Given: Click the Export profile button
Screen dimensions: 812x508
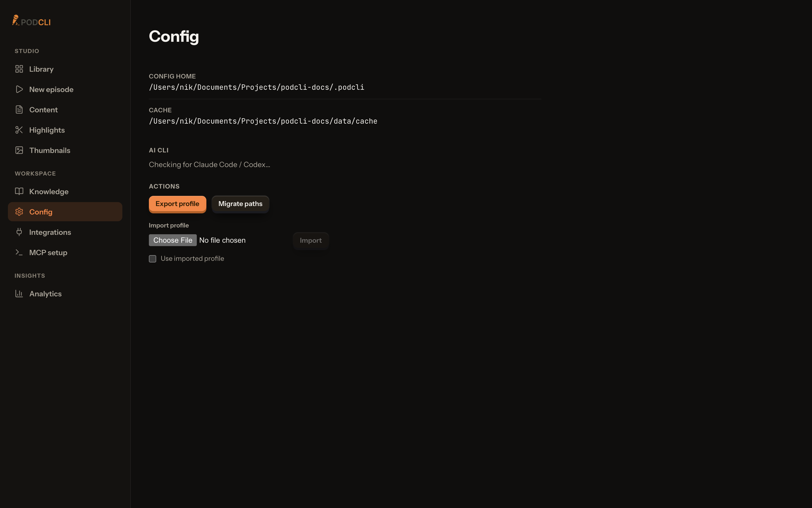Looking at the screenshot, I should click(178, 204).
